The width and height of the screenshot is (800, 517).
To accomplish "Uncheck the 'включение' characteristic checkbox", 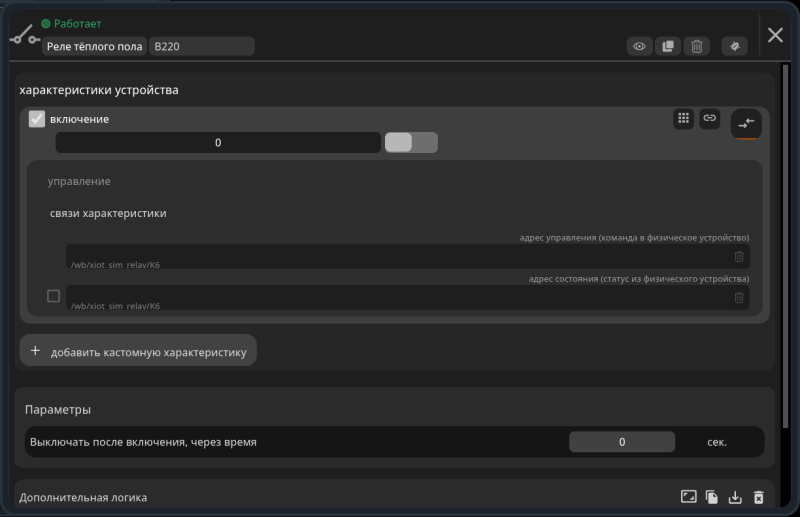I will pyautogui.click(x=37, y=119).
